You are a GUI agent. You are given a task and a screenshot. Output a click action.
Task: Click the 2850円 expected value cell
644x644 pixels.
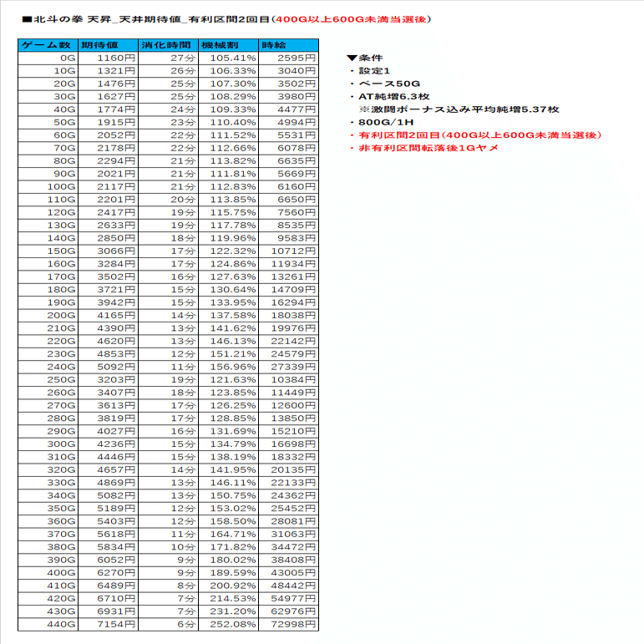point(108,238)
